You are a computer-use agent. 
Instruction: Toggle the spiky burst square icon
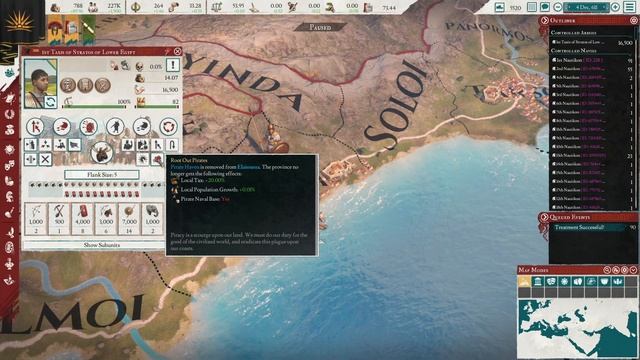click(142, 159)
